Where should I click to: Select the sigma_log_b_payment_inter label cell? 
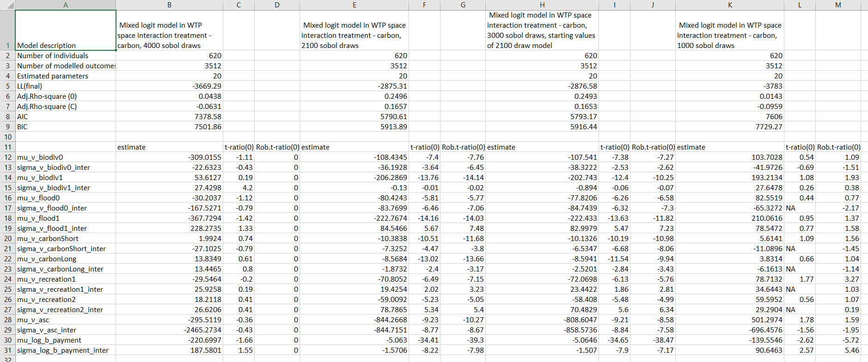[65, 350]
